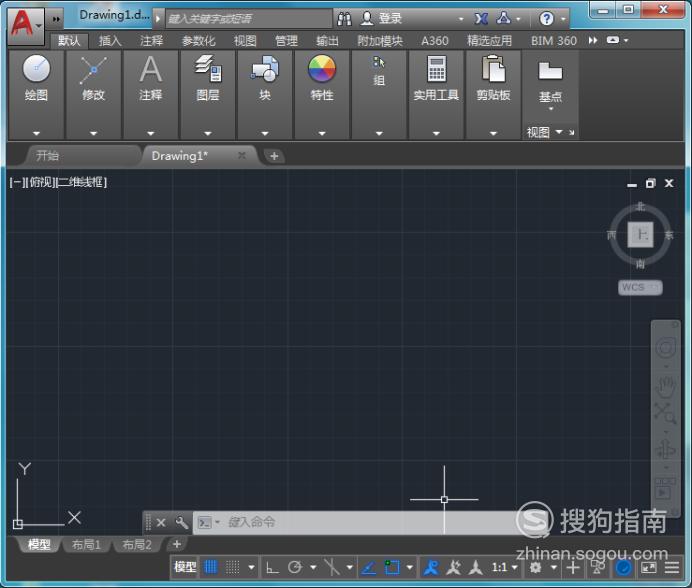Open the 视图 panel dropdown arrow
Image resolution: width=692 pixels, height=588 pixels.
coord(559,132)
